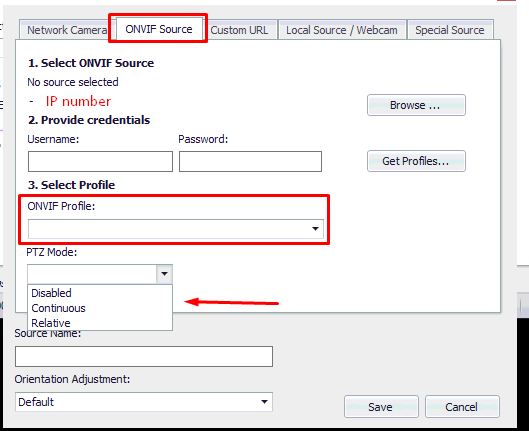The width and height of the screenshot is (529, 431).
Task: Collapse the PTZ Mode dropdown arrow
Action: pyautogui.click(x=164, y=274)
